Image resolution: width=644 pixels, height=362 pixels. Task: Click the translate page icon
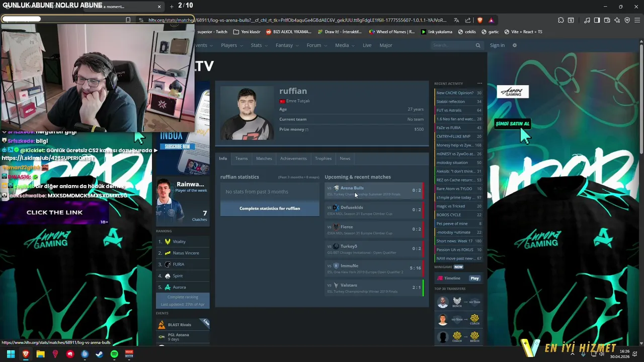point(456,20)
